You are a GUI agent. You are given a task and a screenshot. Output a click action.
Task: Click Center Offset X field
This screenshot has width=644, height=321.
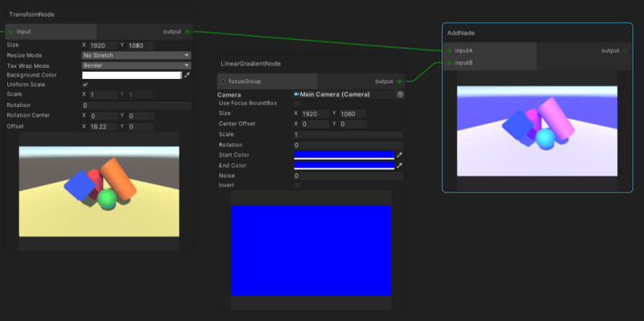click(315, 124)
